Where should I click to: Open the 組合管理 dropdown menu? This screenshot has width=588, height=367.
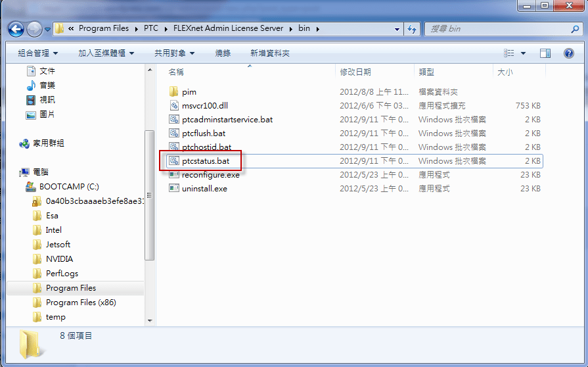tap(38, 53)
